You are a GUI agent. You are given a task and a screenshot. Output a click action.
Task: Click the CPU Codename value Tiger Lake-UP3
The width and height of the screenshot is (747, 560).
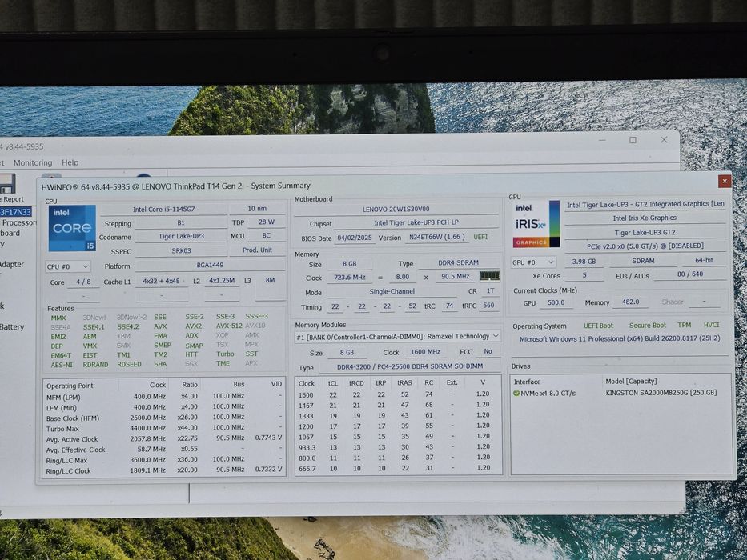[181, 236]
